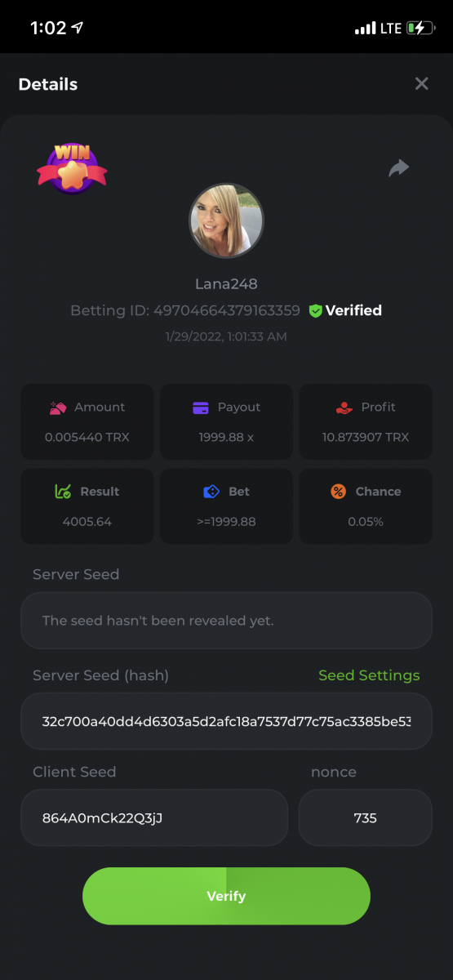
Task: Tap the blue Bet ticket icon
Action: point(211,492)
